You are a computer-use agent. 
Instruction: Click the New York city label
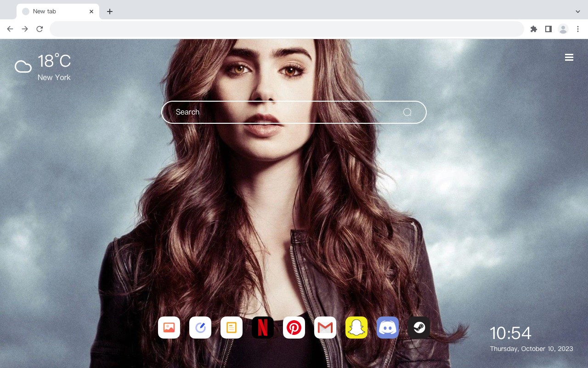[x=54, y=77]
